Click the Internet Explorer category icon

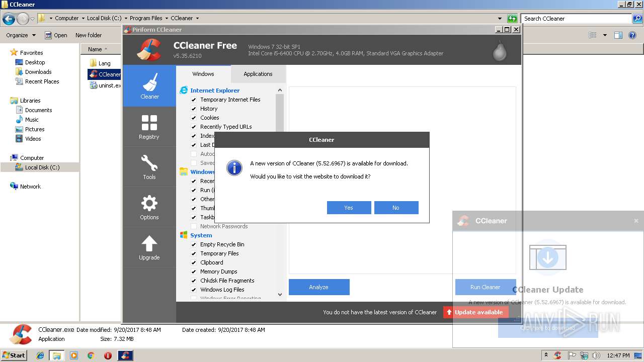(184, 90)
